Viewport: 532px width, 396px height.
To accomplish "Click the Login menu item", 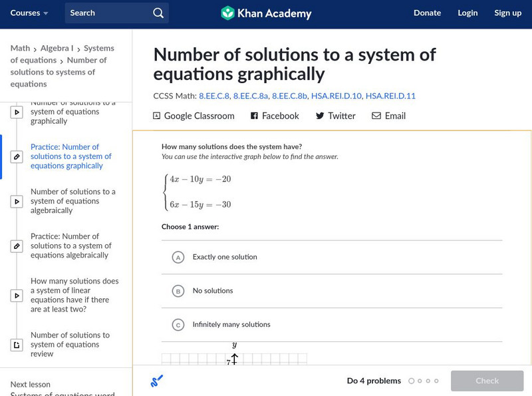I will 467,13.
